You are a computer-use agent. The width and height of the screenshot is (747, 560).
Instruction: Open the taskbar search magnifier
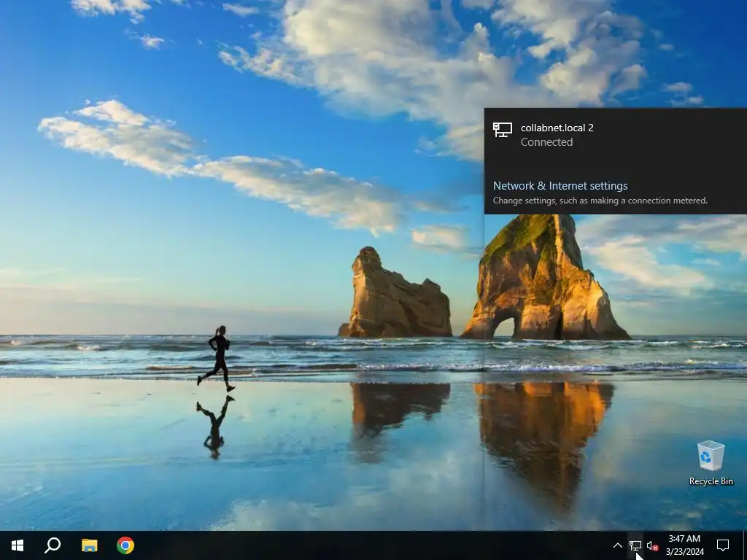point(53,545)
